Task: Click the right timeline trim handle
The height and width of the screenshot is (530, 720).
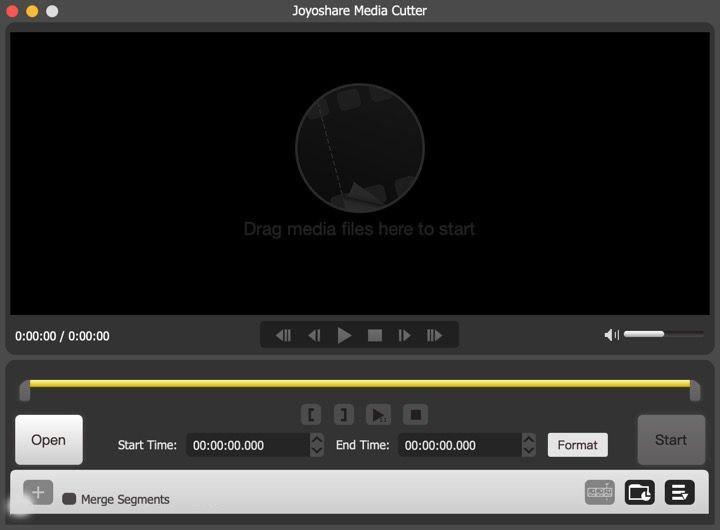Action: (695, 390)
